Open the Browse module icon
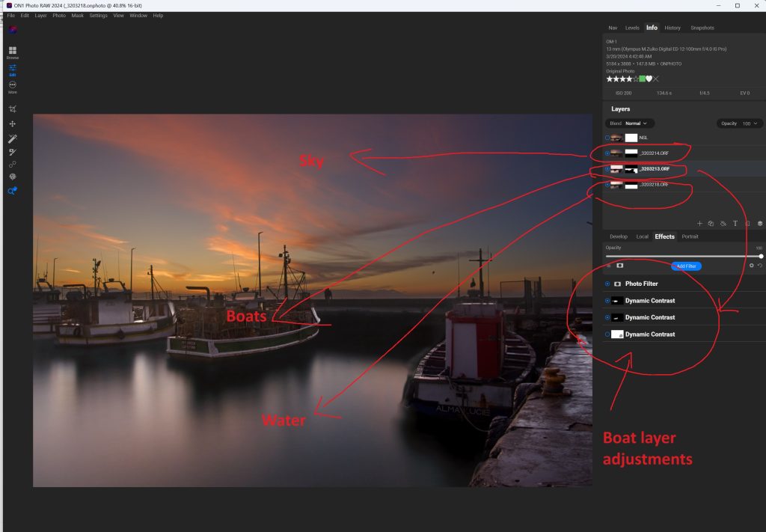766x532 pixels. [12, 49]
